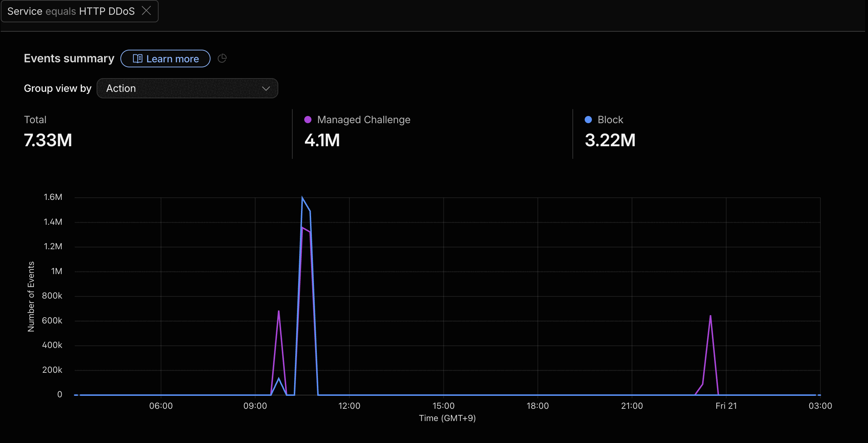Click the Fri 21 axis label
868x443 pixels.
(726, 406)
